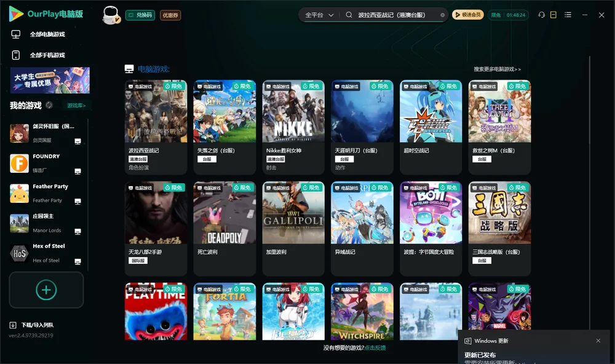The height and width of the screenshot is (364, 615).
Task: Open the main menu list icon
Action: coord(568,15)
